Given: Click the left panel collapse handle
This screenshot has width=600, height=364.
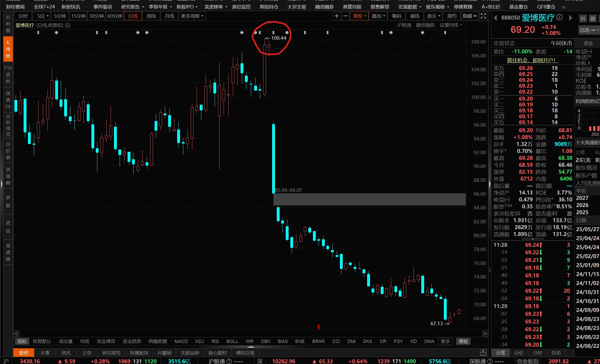Looking at the screenshot, I should coord(2,184).
